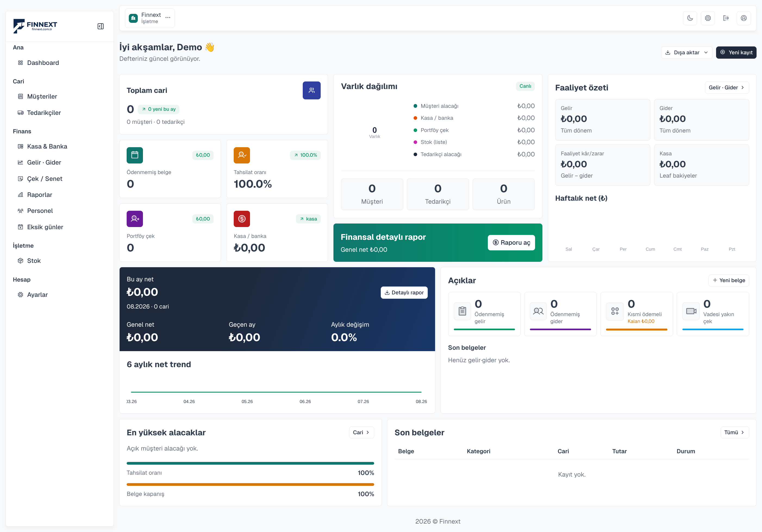Screen dimensions: 762x532
Task: Open Ayarlar in sidebar
Action: click(60, 295)
